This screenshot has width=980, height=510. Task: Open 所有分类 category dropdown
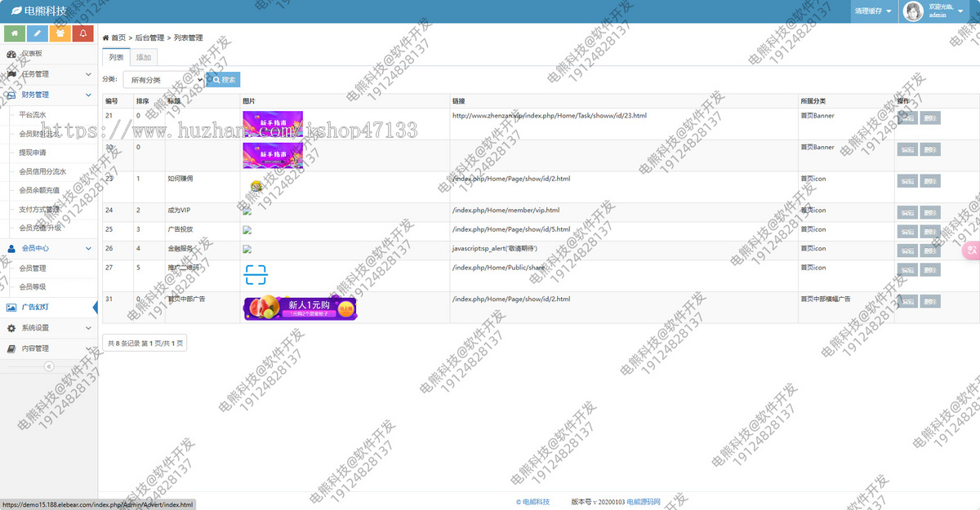[x=164, y=80]
